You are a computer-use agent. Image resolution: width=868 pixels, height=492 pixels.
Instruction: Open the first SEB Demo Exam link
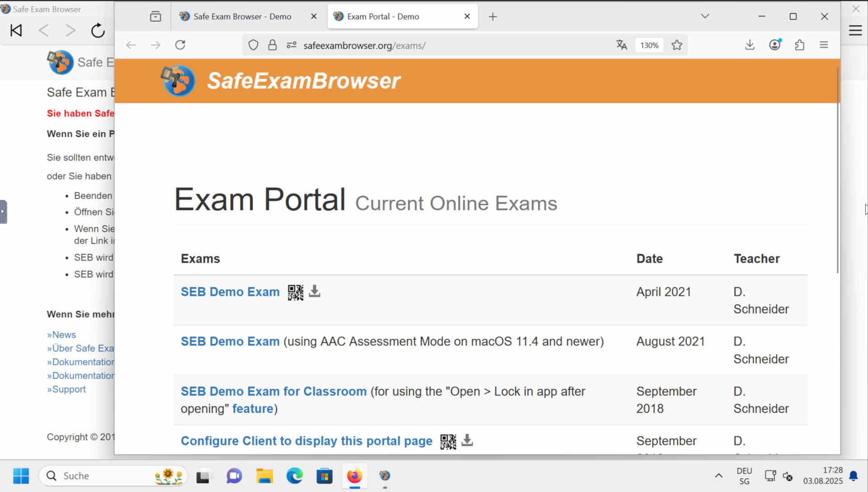click(230, 292)
